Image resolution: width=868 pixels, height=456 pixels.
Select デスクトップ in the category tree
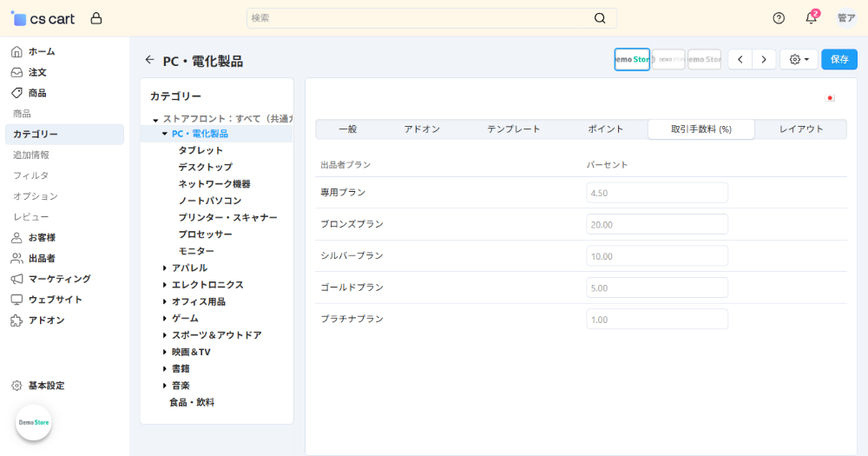206,168
